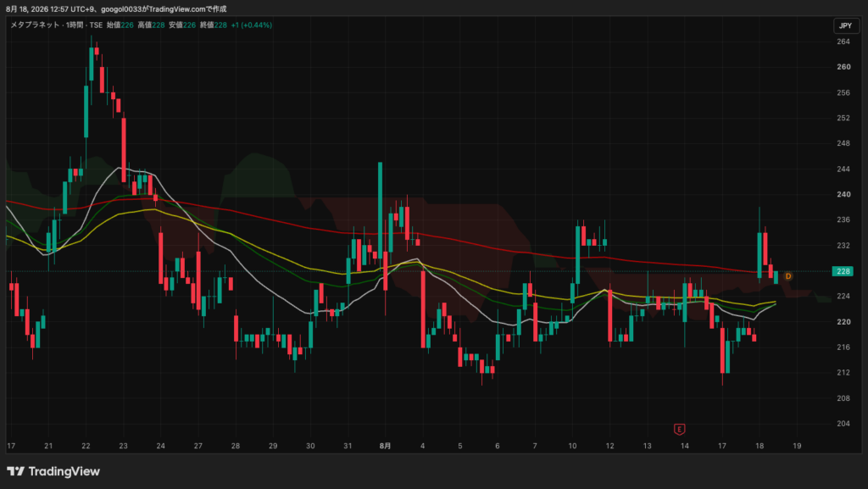The height and width of the screenshot is (489, 868).
Task: Click the 236 price axis label
Action: click(x=843, y=219)
